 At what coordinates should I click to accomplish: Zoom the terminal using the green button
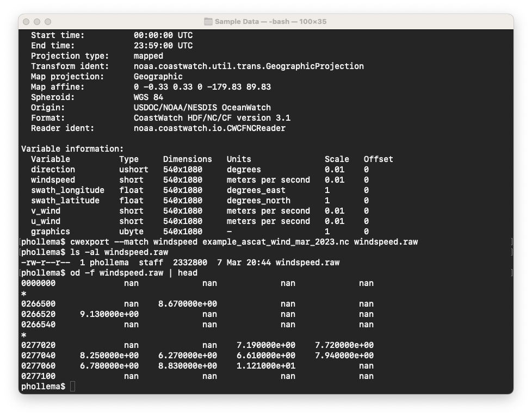48,22
